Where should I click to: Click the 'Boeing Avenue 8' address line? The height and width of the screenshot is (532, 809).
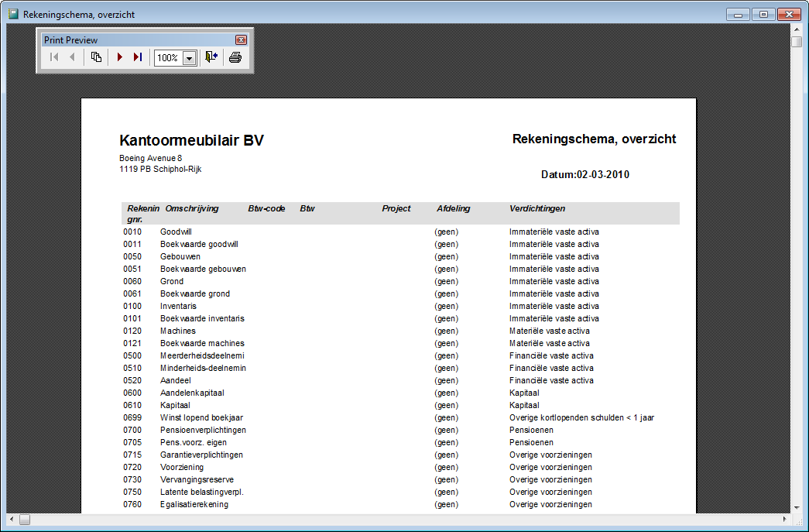[x=151, y=158]
